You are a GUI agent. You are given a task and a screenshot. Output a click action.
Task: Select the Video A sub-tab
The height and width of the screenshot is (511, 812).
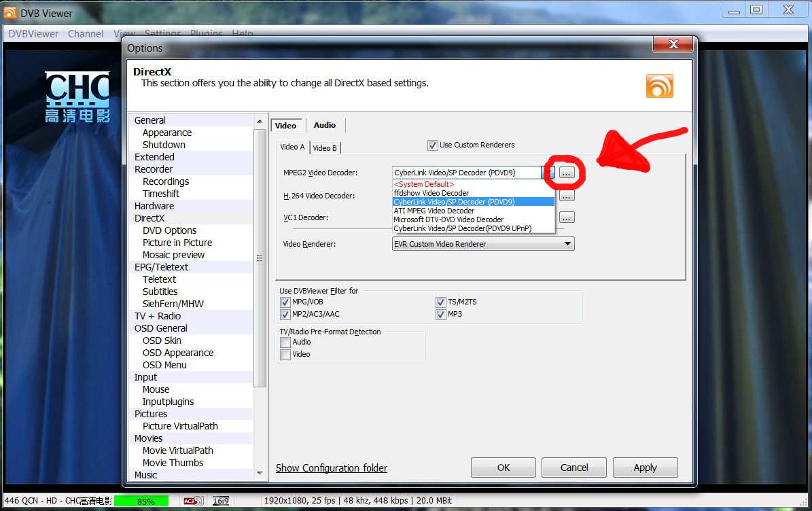coord(293,147)
